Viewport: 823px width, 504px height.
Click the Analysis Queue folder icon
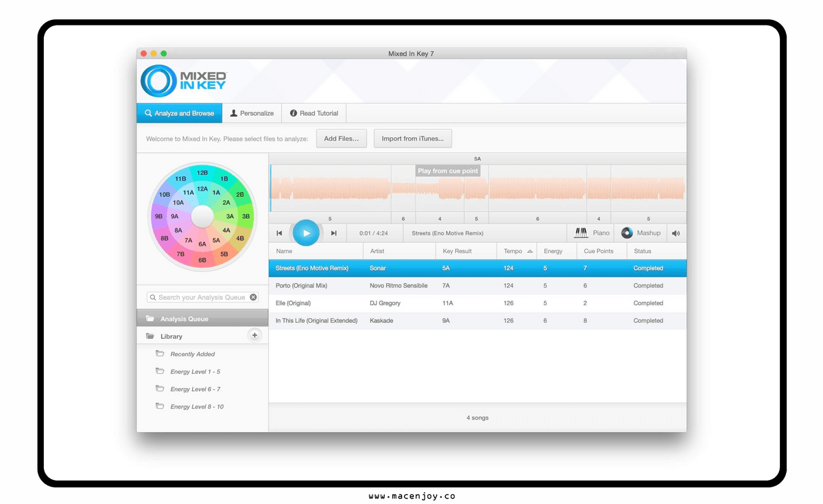[150, 319]
